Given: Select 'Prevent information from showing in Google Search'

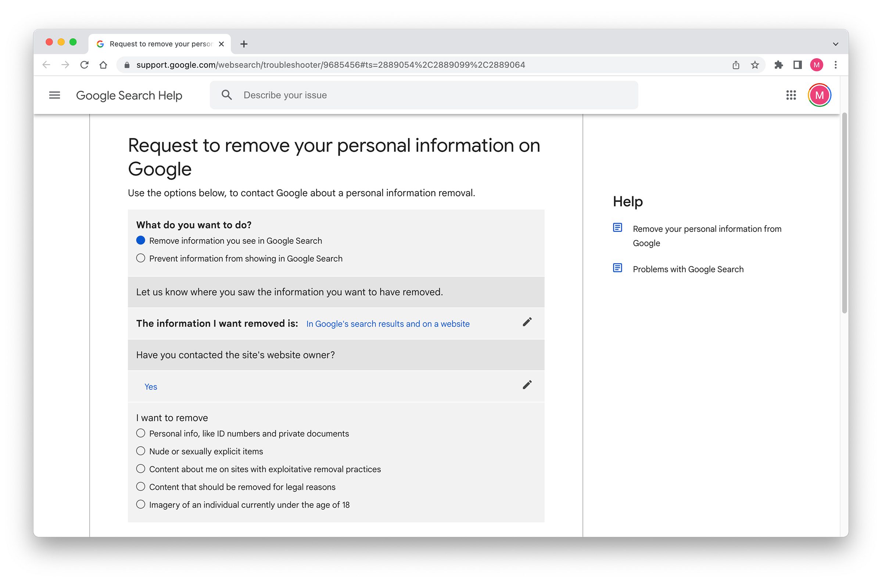Looking at the screenshot, I should [140, 258].
